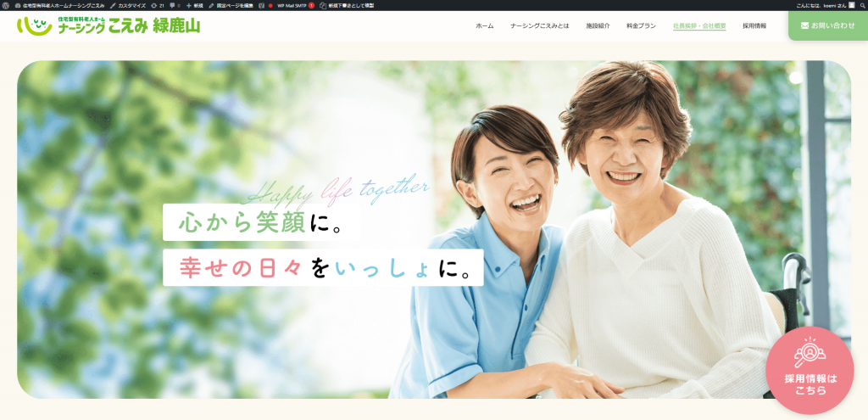Image resolution: width=868 pixels, height=420 pixels.
Task: Click 新規 to add new content
Action: coord(195,5)
